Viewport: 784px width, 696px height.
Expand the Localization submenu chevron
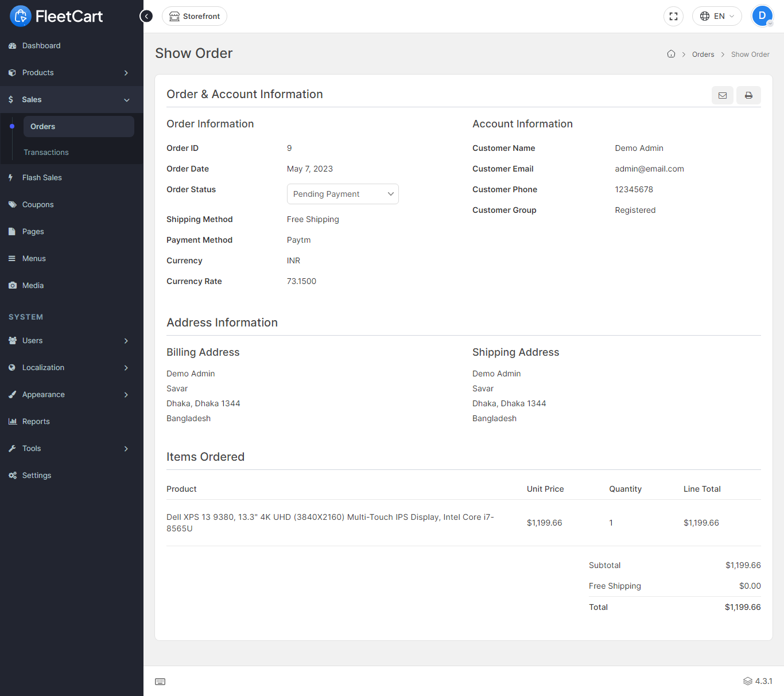(x=126, y=368)
